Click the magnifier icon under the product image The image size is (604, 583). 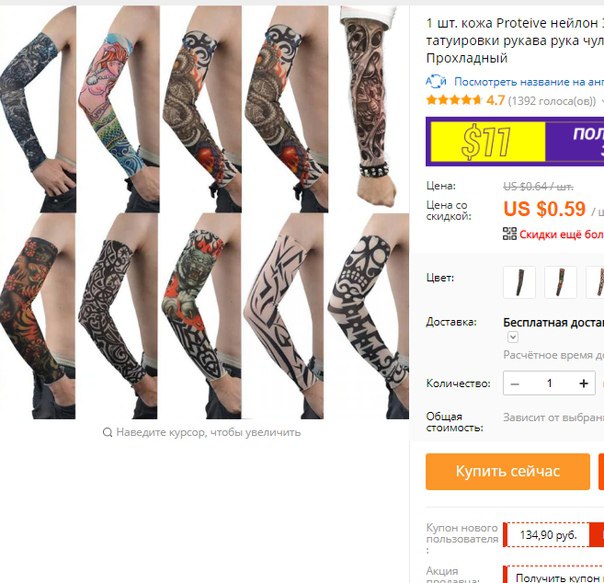pos(107,432)
